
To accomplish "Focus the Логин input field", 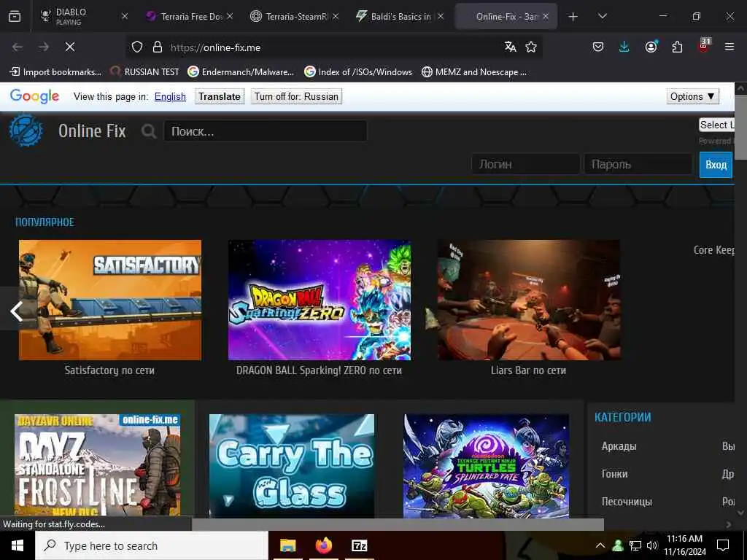I will click(x=525, y=164).
